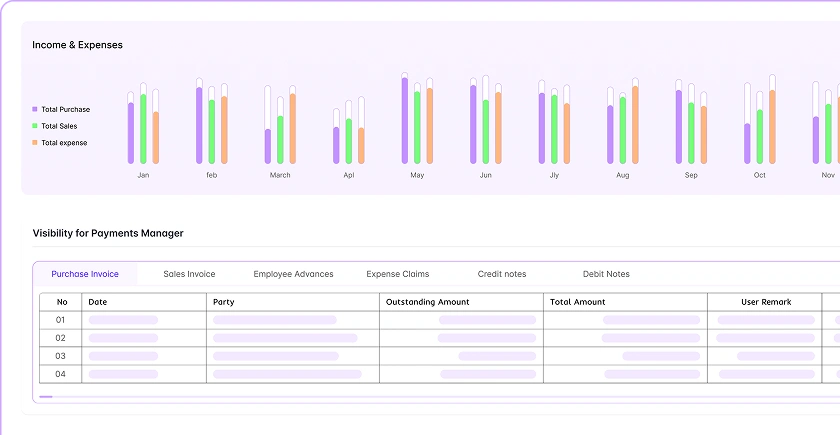Click the May month label
This screenshot has width=840, height=435.
tap(417, 175)
